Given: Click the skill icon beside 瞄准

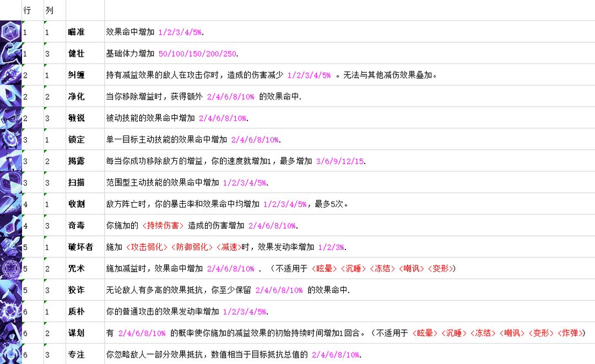Looking at the screenshot, I should 10,31.
